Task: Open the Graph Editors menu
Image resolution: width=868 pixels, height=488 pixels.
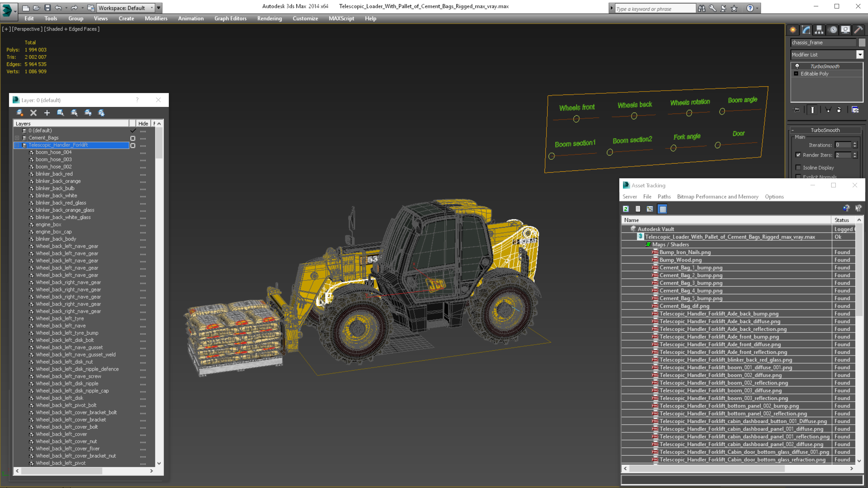Action: pos(230,18)
